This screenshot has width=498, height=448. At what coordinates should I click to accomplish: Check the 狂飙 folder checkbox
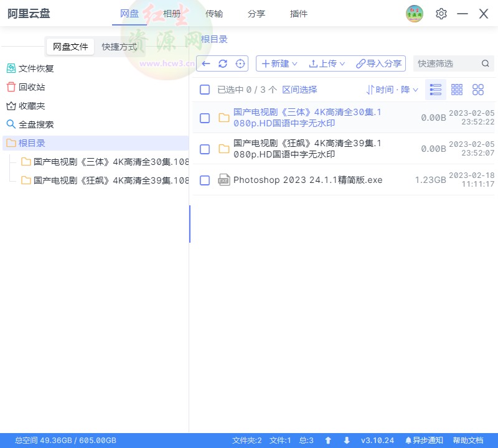click(205, 149)
